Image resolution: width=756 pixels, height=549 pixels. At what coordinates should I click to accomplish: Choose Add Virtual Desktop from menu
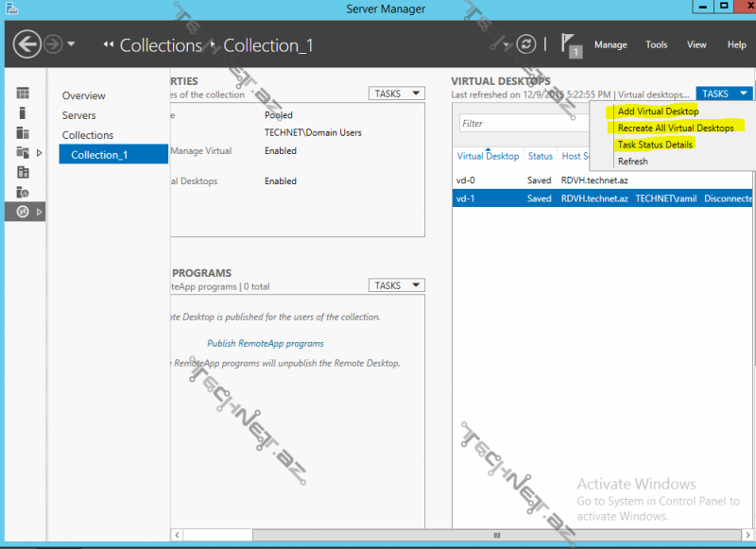point(658,112)
